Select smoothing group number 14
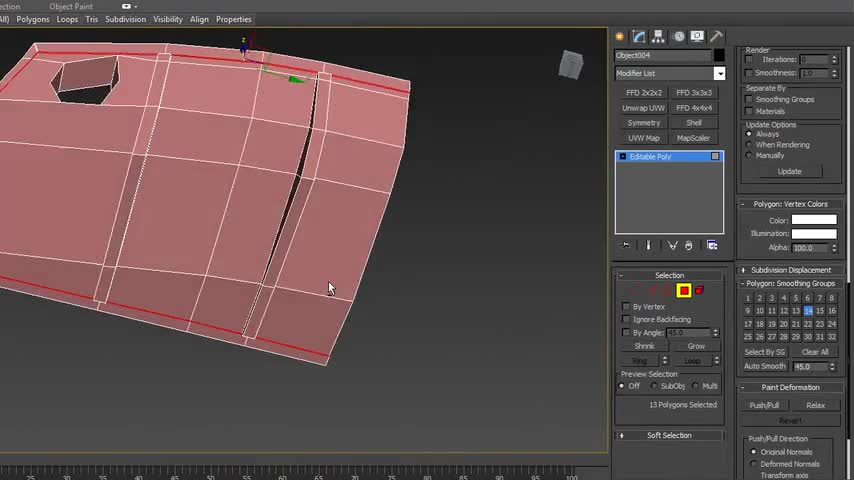This screenshot has width=854, height=480. tap(808, 311)
